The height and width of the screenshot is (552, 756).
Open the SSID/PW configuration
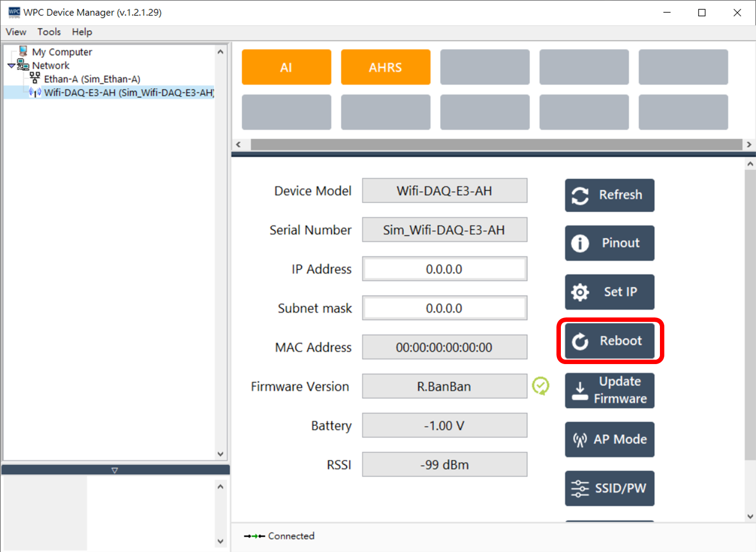coord(609,488)
